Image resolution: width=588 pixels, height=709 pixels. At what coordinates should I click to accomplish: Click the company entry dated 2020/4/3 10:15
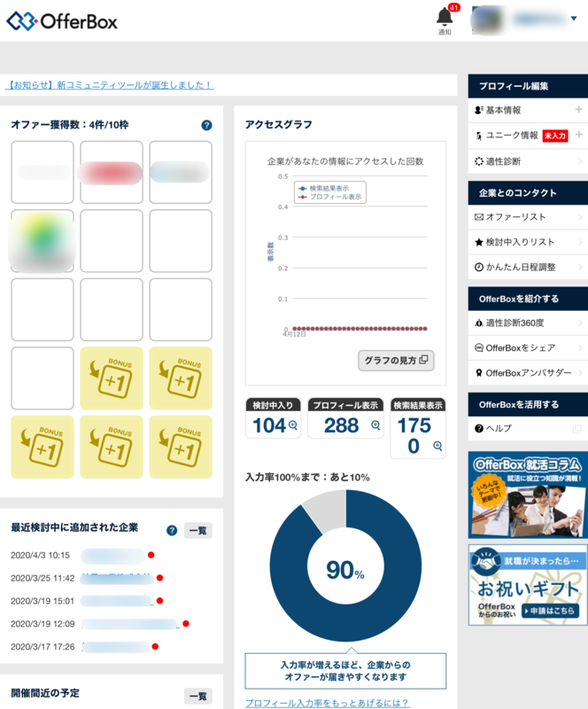coord(113,556)
